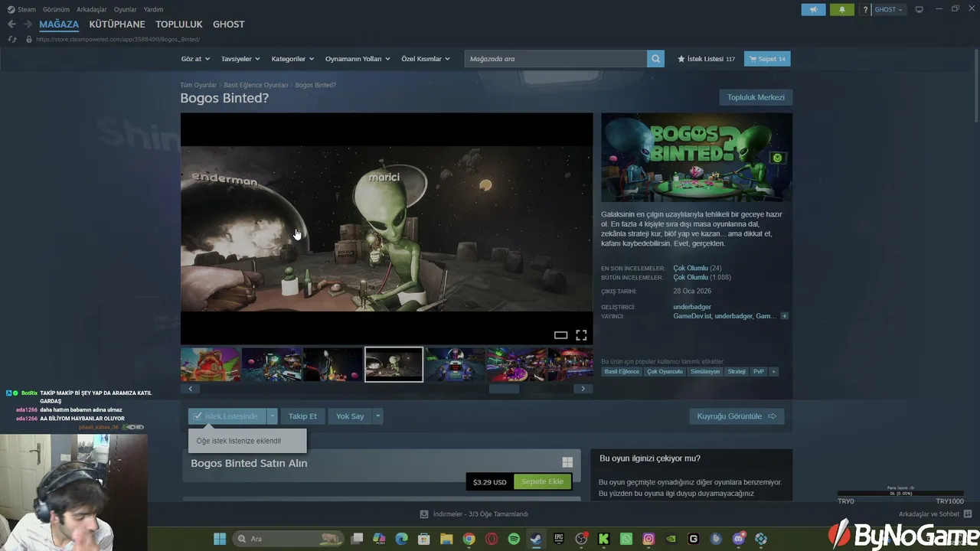Focus the Mağazada ara search field
Viewport: 980px width, 551px height.
[x=555, y=59]
